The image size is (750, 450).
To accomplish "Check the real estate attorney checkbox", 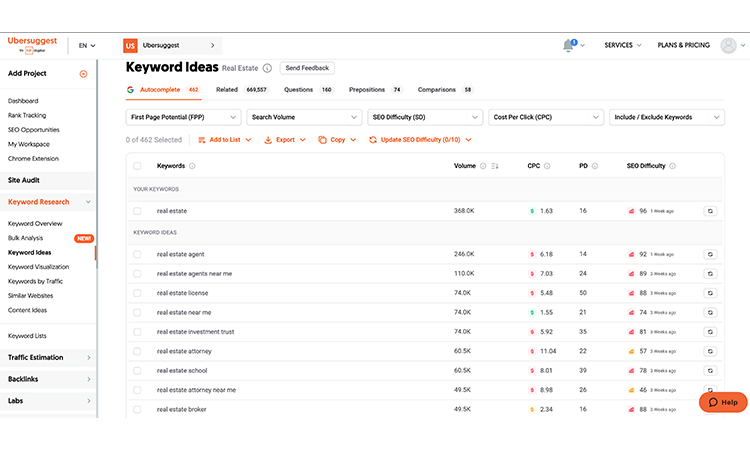I will pos(137,351).
